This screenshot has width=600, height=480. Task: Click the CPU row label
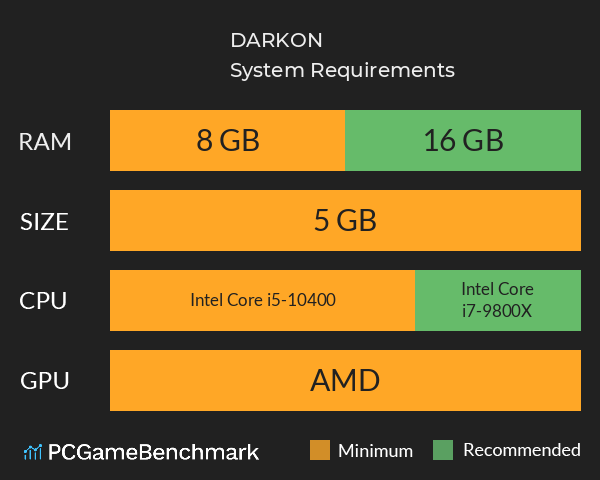(x=45, y=300)
